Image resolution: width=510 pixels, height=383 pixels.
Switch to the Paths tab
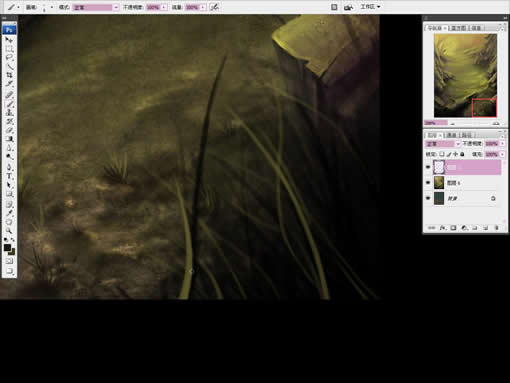tap(466, 135)
